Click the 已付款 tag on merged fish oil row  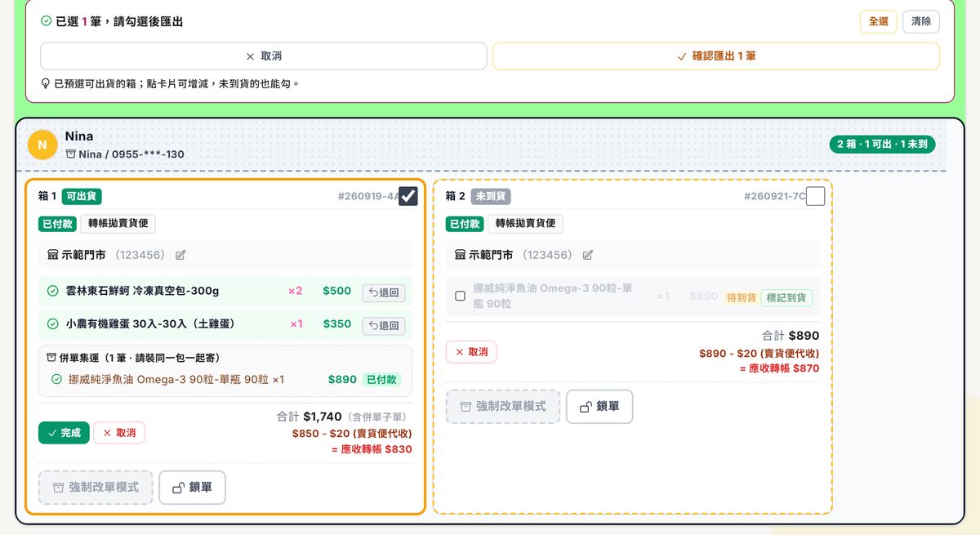381,380
